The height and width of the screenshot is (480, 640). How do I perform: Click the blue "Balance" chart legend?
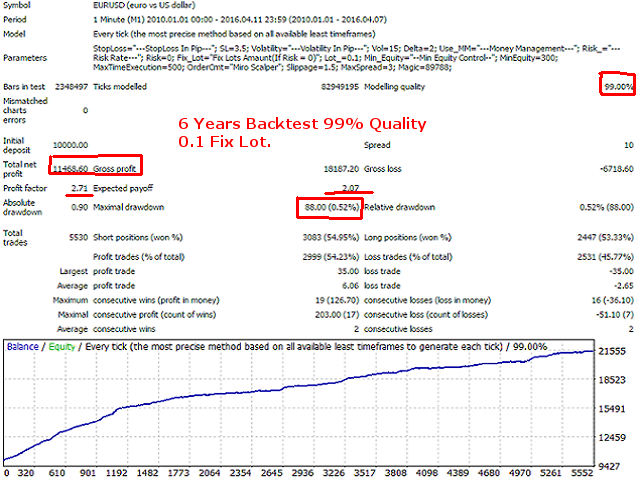click(22, 347)
